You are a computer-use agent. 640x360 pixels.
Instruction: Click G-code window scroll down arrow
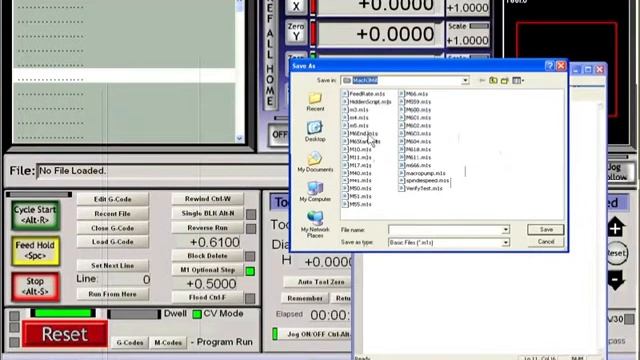point(240,138)
